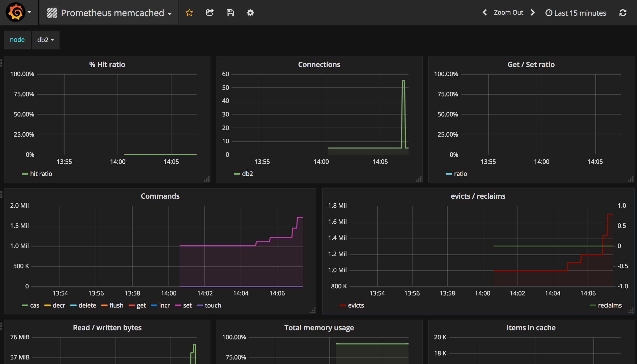Click the '% Hit ratio' panel title

(107, 65)
